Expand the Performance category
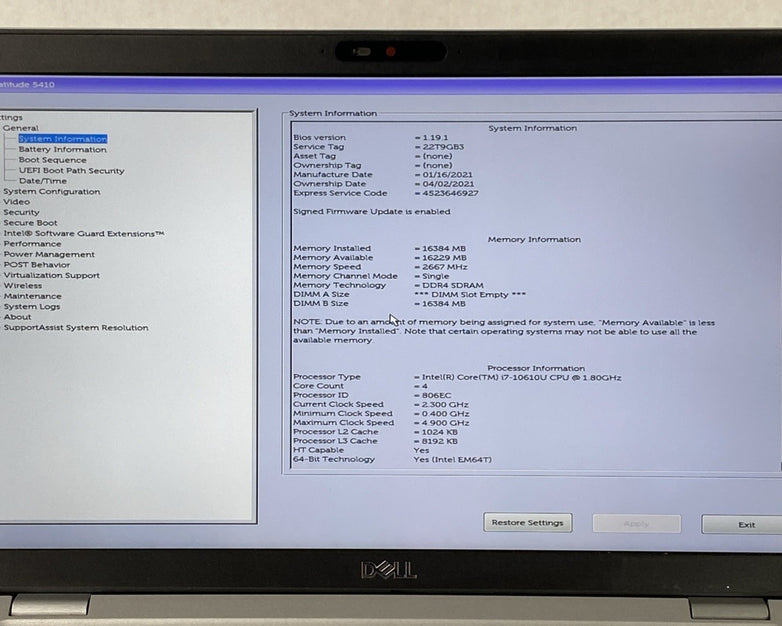This screenshot has width=782, height=626. click(x=32, y=244)
